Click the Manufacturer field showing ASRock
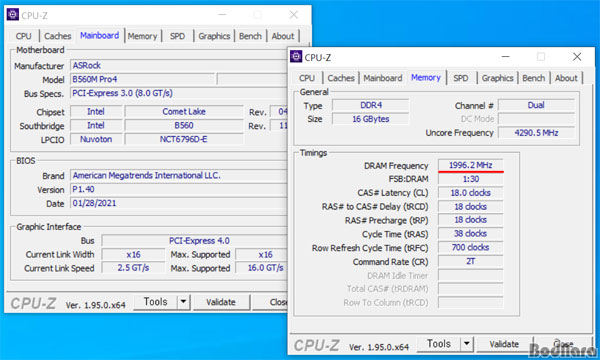This screenshot has height=360, width=600. coord(179,65)
